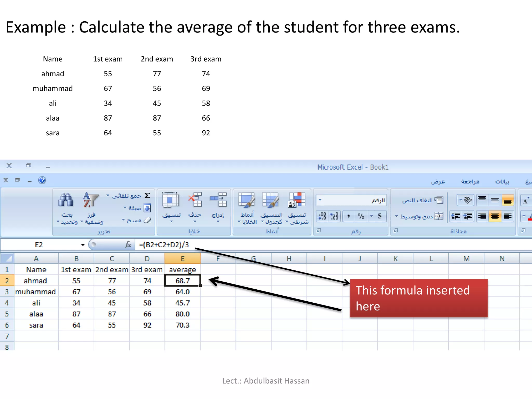Image resolution: width=532 pixels, height=399 pixels.
Task: Click the Delete cells icon with red X
Action: pos(195,199)
